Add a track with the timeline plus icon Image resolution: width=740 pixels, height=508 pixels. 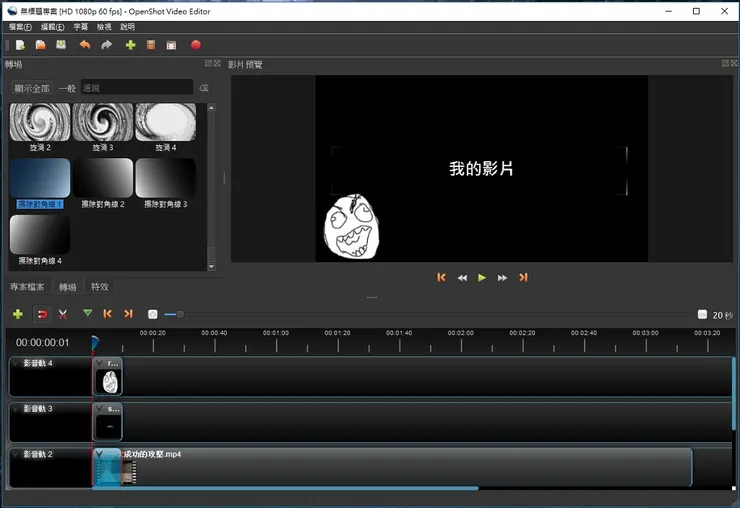click(x=18, y=314)
